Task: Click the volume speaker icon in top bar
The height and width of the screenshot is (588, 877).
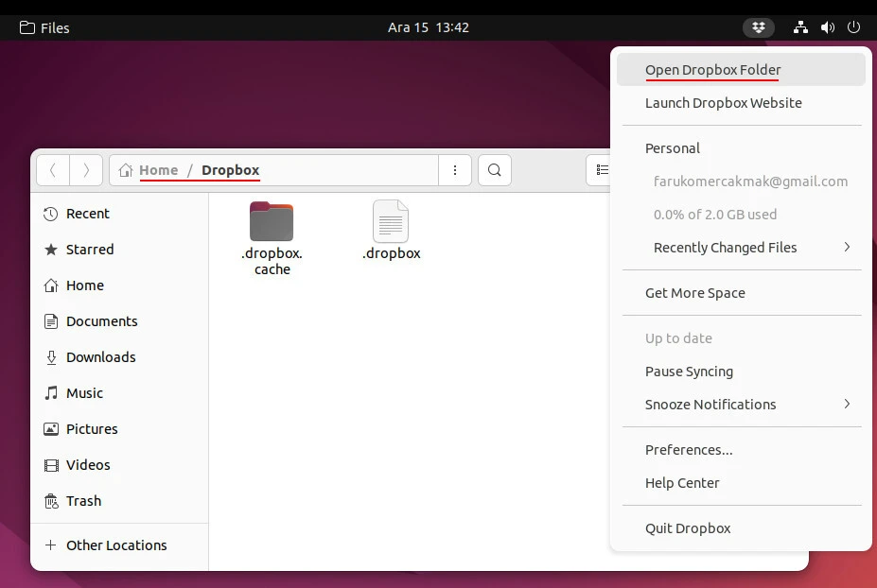Action: (x=828, y=27)
